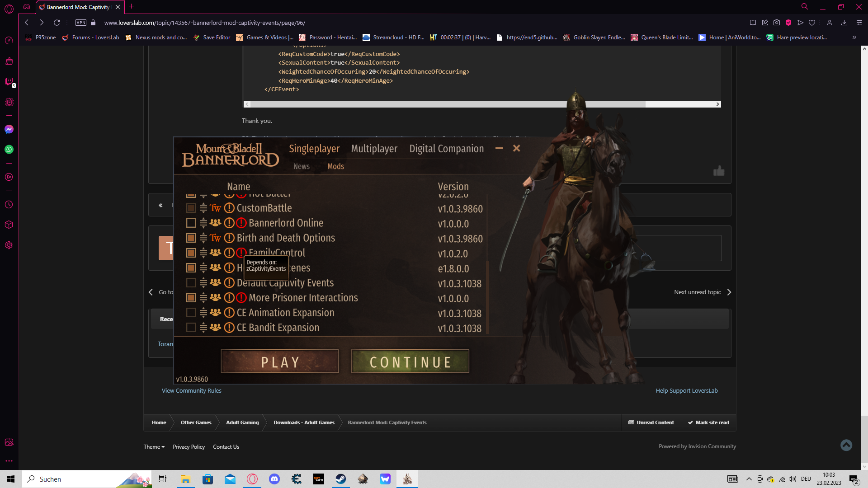
Task: Click the search magnifier icon top right
Action: pos(804,6)
